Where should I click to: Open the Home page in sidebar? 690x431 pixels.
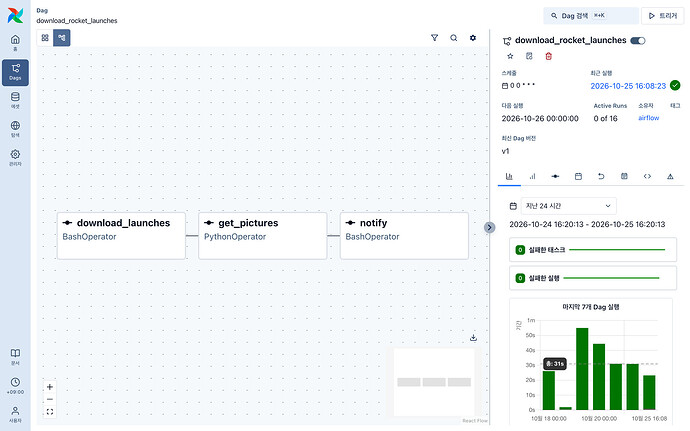pos(15,43)
